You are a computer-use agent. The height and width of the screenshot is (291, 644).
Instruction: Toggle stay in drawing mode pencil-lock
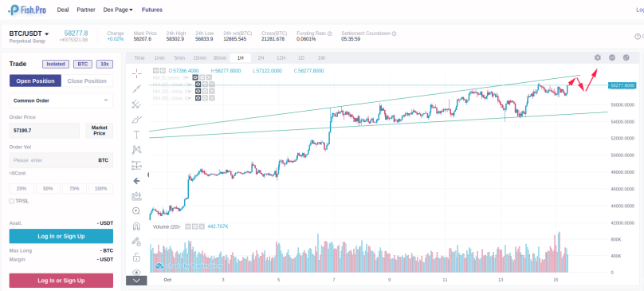pyautogui.click(x=136, y=242)
